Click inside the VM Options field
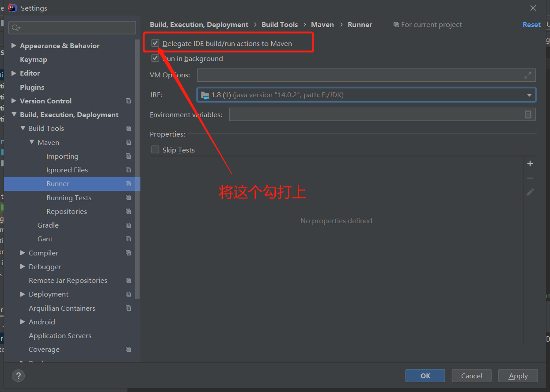This screenshot has height=392, width=550. 353,75
